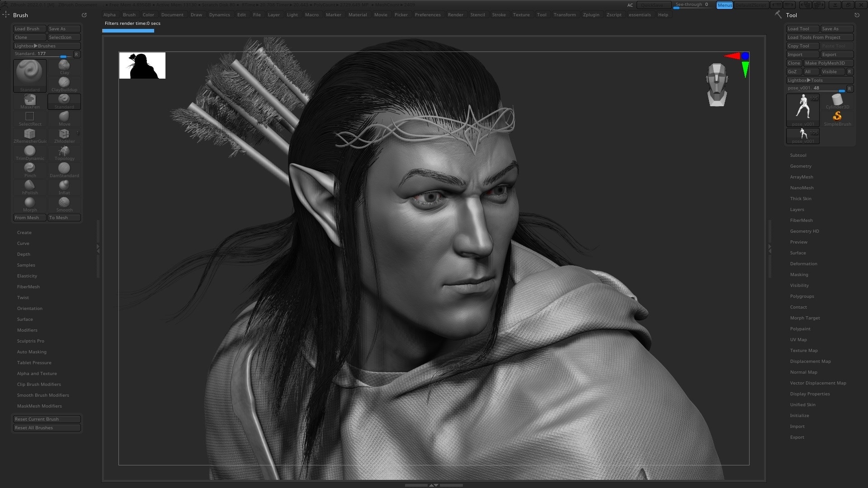Open the Zplugin menu
The width and height of the screenshot is (868, 488).
tap(591, 15)
